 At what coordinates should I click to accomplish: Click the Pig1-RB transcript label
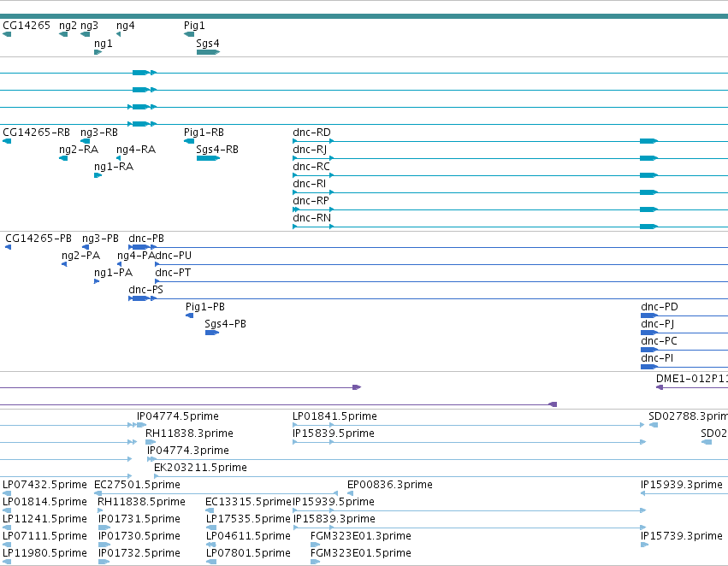click(204, 133)
